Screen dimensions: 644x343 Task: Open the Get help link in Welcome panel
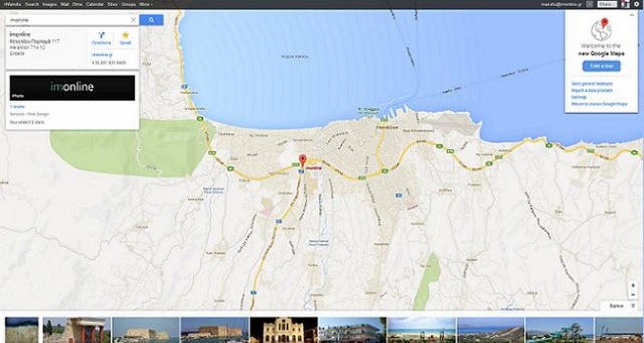click(x=579, y=97)
